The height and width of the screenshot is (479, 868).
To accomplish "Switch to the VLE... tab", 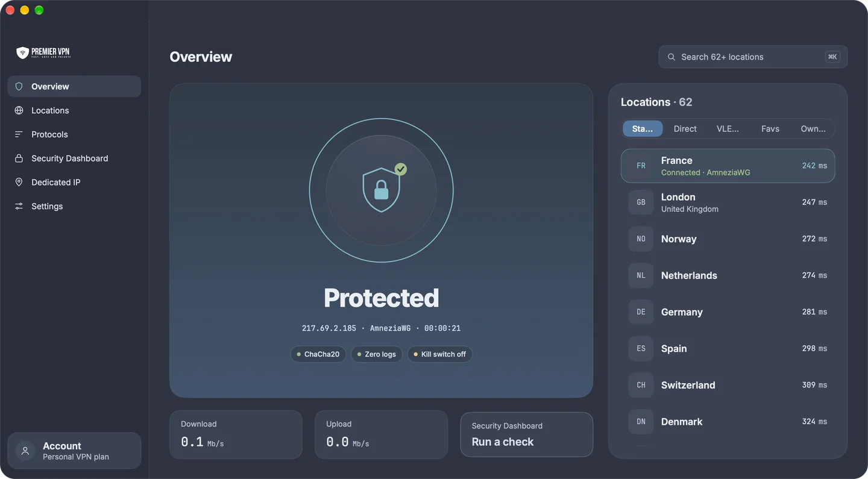I will pyautogui.click(x=728, y=129).
